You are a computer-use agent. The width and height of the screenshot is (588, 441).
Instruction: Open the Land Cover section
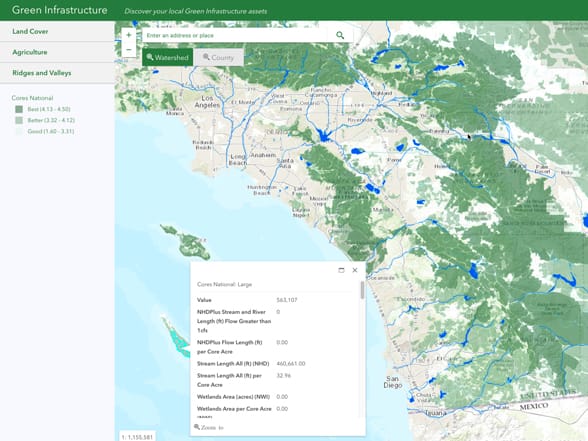57,32
